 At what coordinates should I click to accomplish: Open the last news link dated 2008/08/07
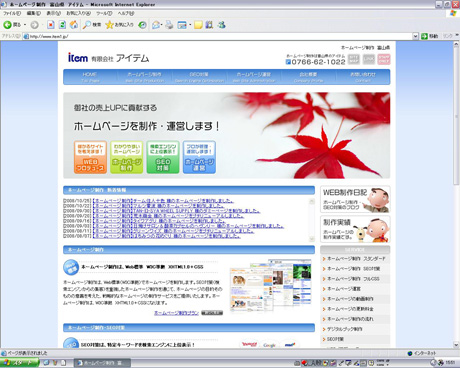(x=166, y=236)
